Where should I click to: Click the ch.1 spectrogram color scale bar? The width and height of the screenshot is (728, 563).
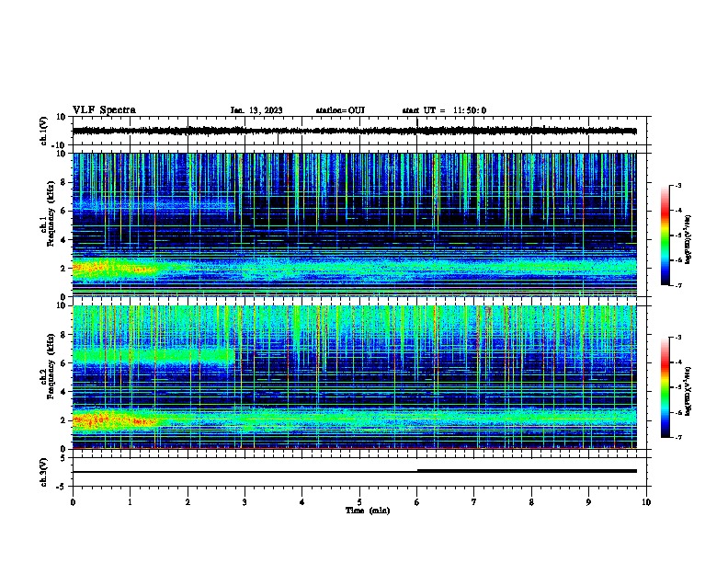[665, 236]
